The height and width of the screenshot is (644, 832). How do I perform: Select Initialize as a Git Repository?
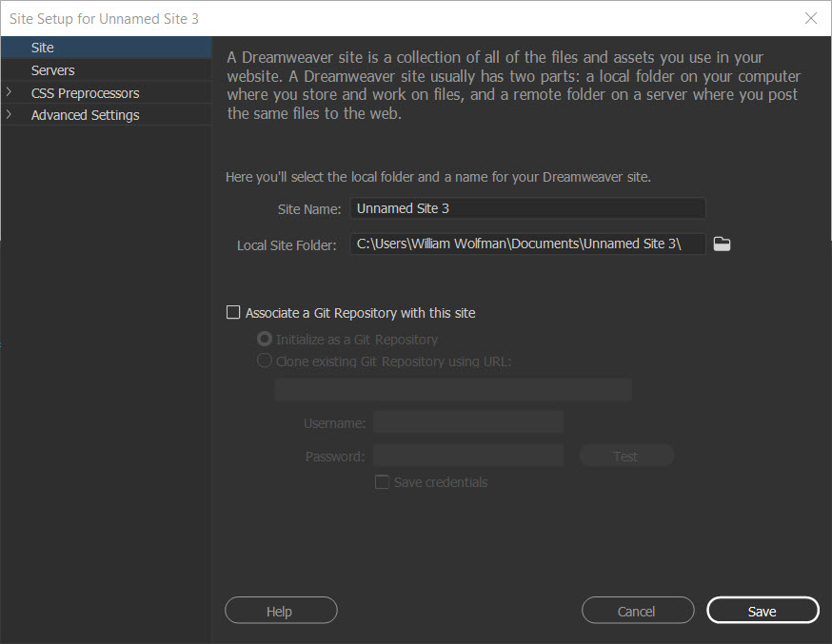point(264,339)
